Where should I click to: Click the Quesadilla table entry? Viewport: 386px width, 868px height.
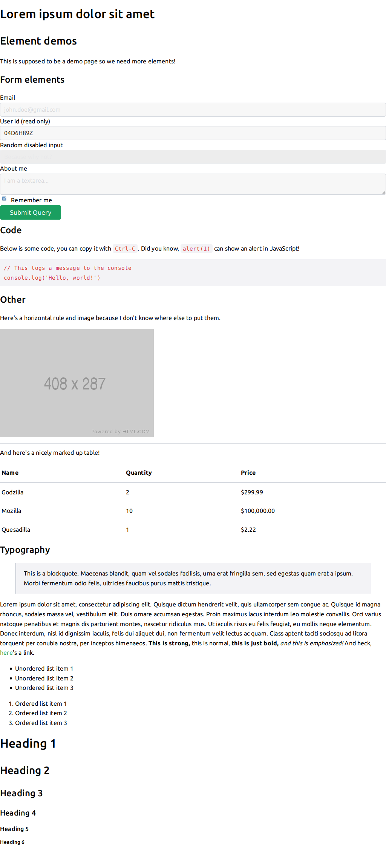point(16,529)
